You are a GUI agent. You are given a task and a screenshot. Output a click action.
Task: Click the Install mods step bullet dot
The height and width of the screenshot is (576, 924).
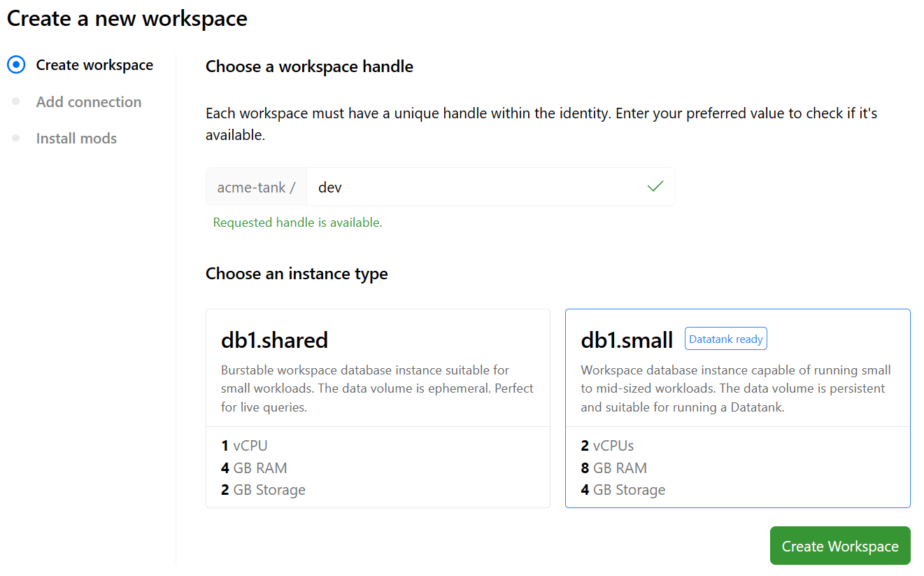tap(16, 139)
